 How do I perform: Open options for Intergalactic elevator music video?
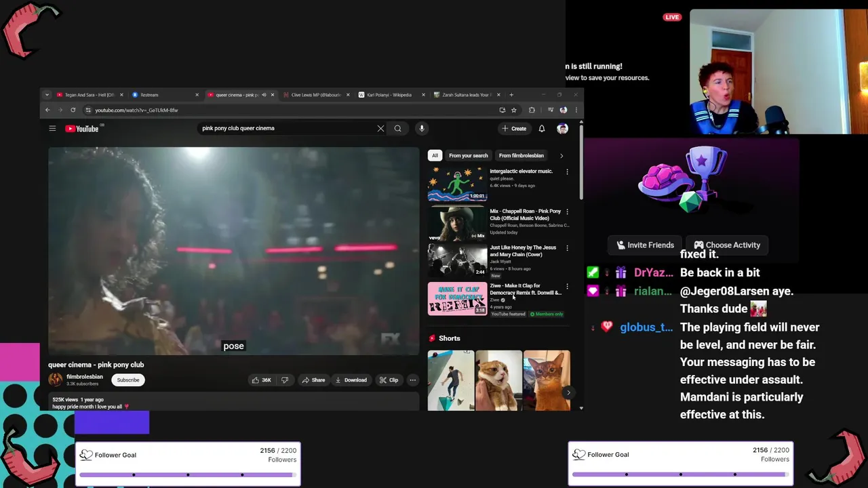click(x=567, y=172)
